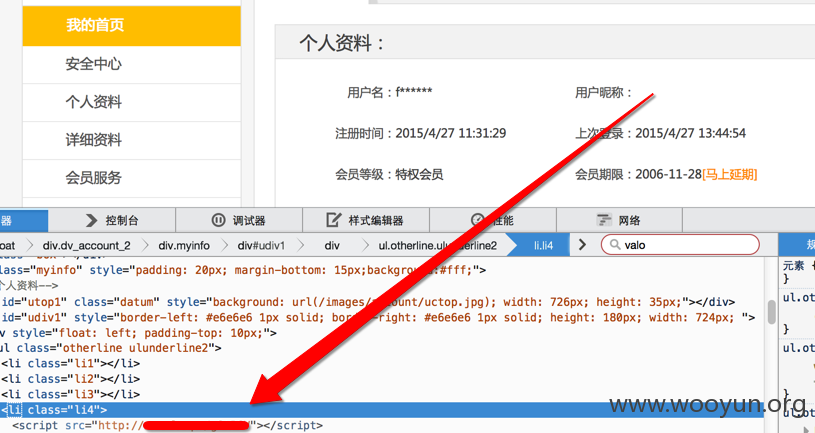Click the HTML search field containing valo

coord(680,245)
